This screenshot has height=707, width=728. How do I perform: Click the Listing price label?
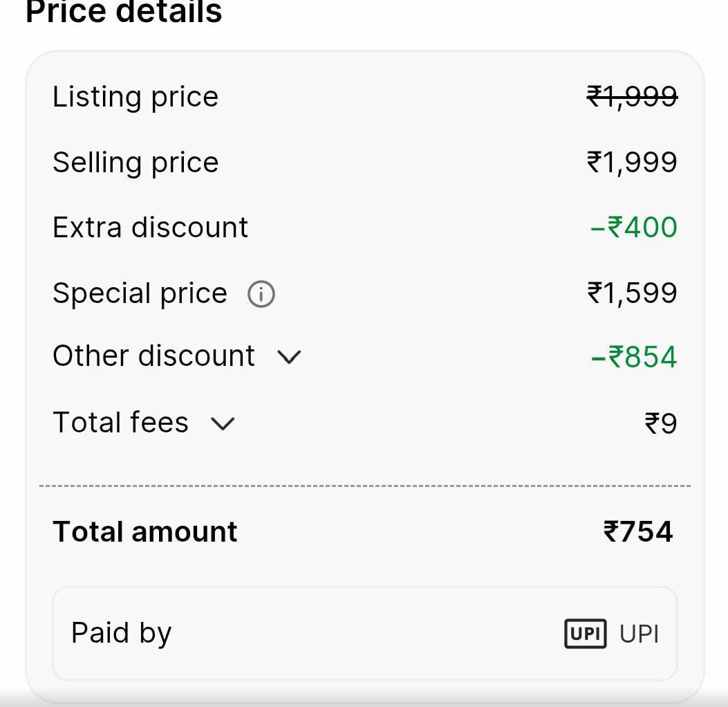click(136, 97)
